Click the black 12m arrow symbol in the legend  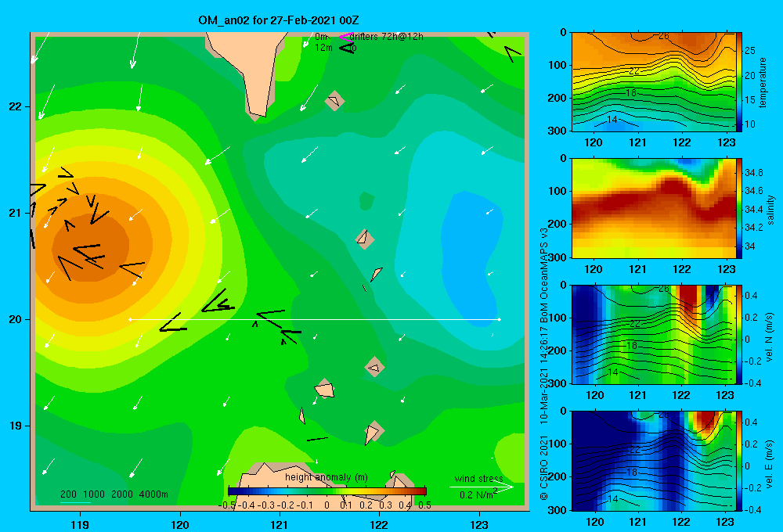347,48
